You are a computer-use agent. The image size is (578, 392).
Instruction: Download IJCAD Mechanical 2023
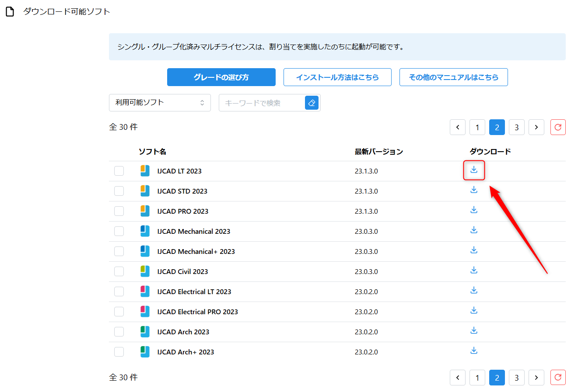click(474, 230)
